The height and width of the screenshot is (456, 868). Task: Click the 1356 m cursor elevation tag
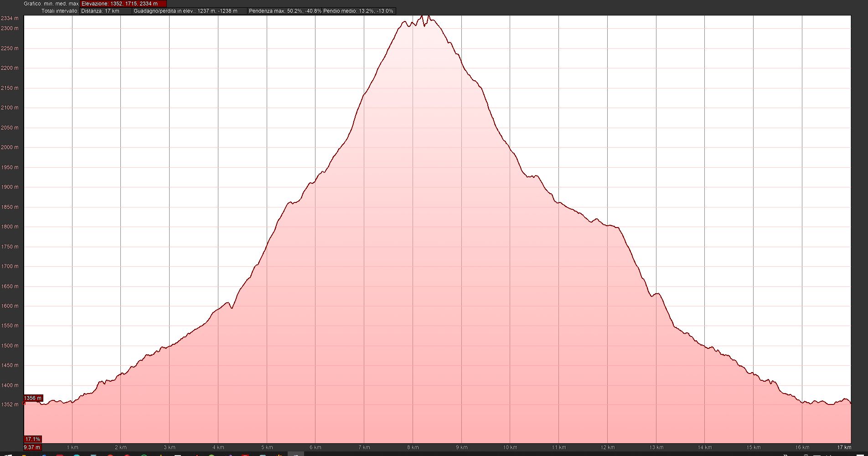coord(33,398)
